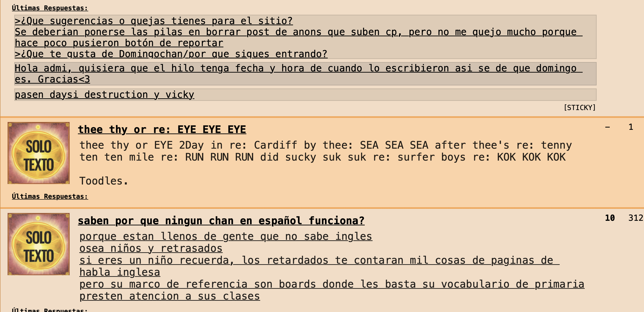
Task: Click the "1" count on the EYE EYE EYE thread
Action: (x=631, y=127)
